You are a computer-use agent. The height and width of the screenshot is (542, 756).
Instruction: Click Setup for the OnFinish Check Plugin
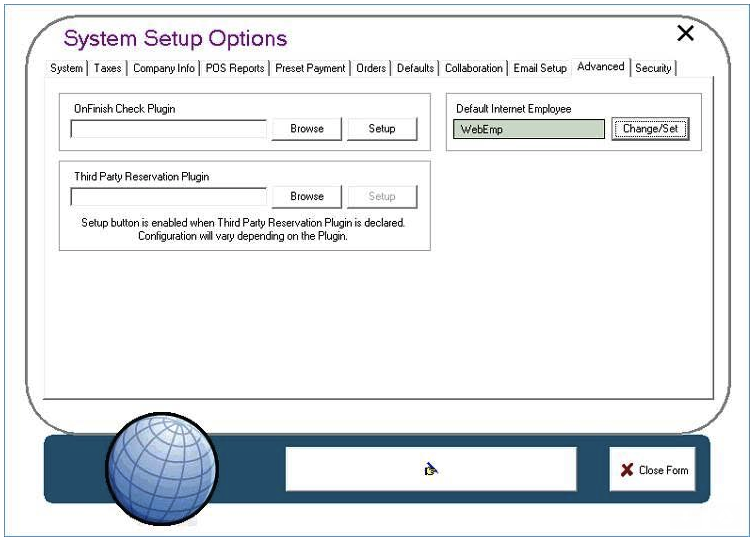click(382, 129)
